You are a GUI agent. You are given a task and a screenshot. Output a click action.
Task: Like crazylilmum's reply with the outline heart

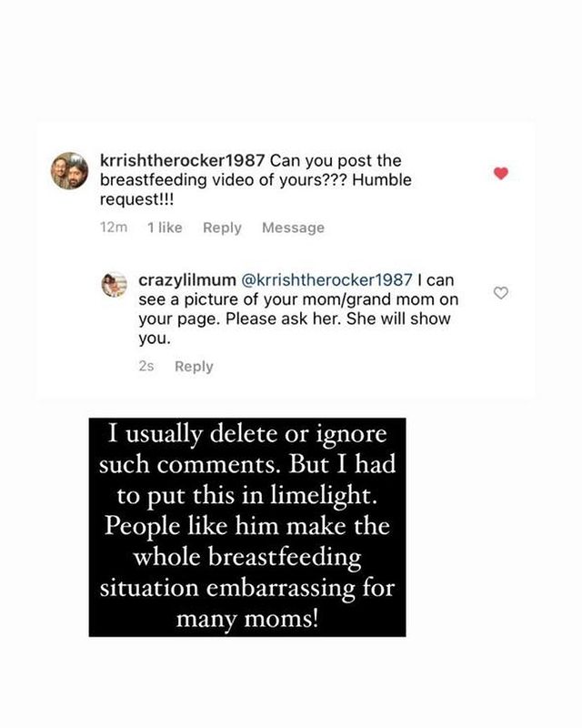[x=501, y=293]
